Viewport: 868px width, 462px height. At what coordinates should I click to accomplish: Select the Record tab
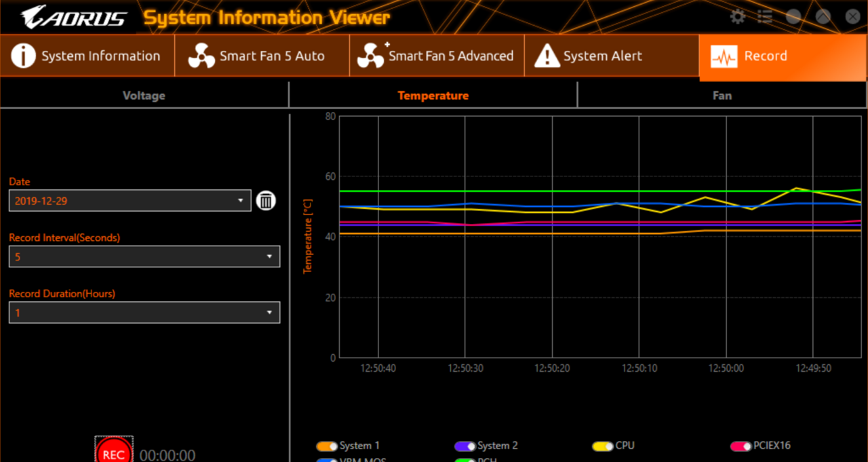(783, 57)
